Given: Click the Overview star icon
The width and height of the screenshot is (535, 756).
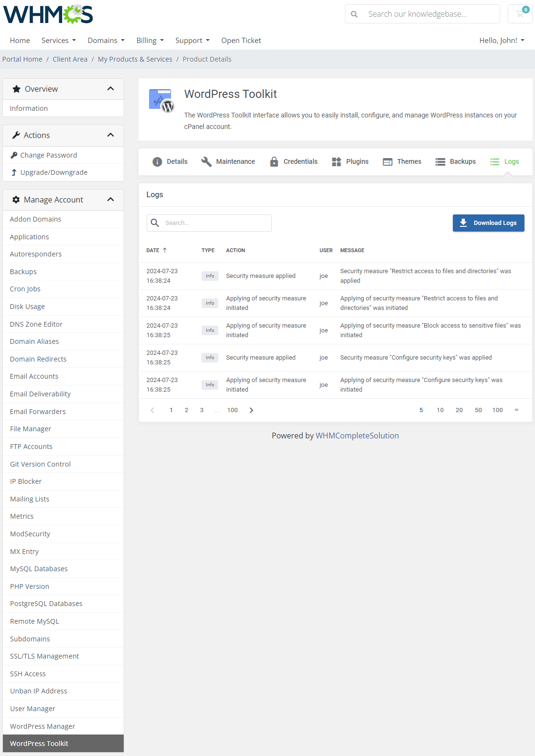Looking at the screenshot, I should click(17, 89).
